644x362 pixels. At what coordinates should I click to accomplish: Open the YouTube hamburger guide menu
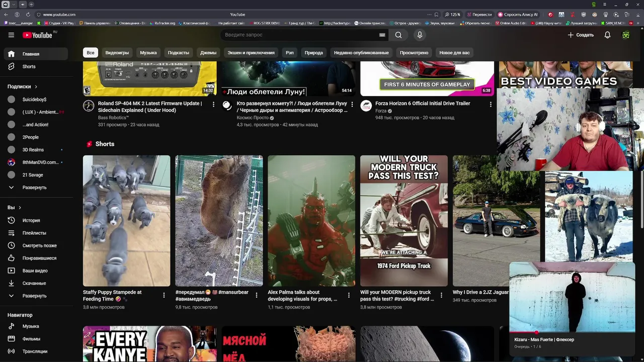coord(11,35)
